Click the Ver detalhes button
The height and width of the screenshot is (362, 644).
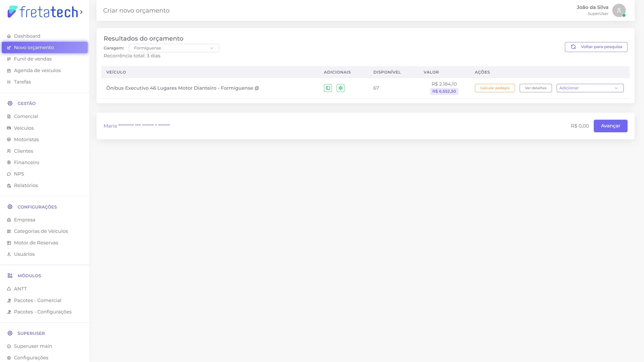pos(535,88)
